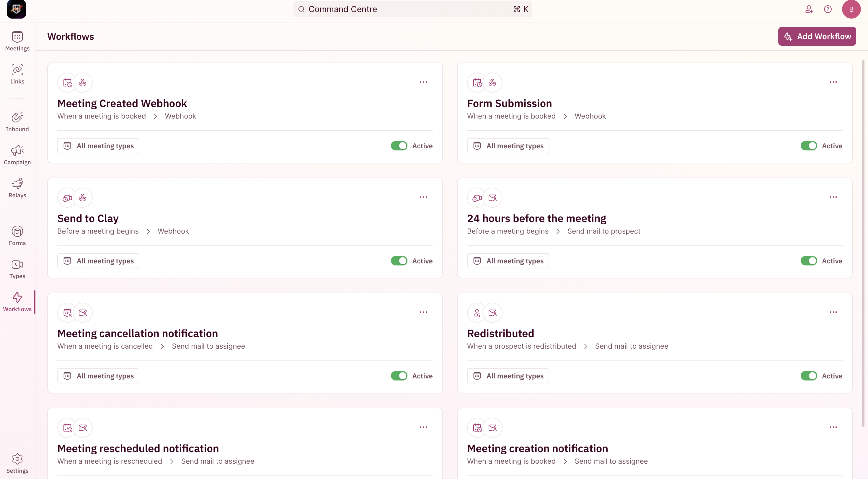
Task: Open the Redistributed workflow title
Action: tap(500, 334)
